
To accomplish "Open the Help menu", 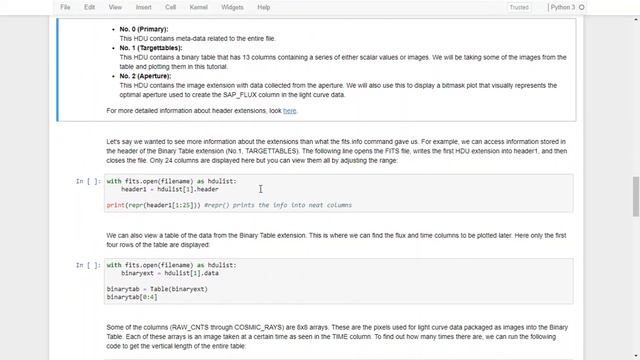I will point(264,7).
